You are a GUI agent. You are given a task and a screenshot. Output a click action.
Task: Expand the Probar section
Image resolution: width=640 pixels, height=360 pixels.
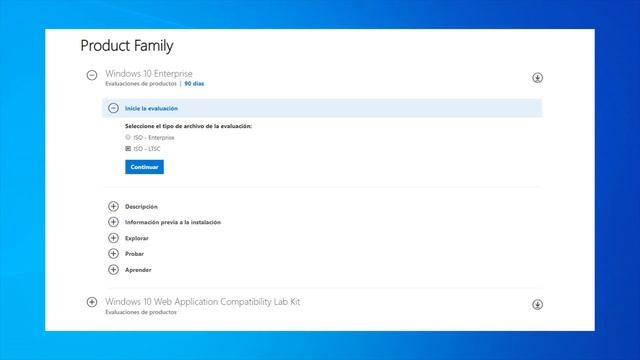point(113,253)
